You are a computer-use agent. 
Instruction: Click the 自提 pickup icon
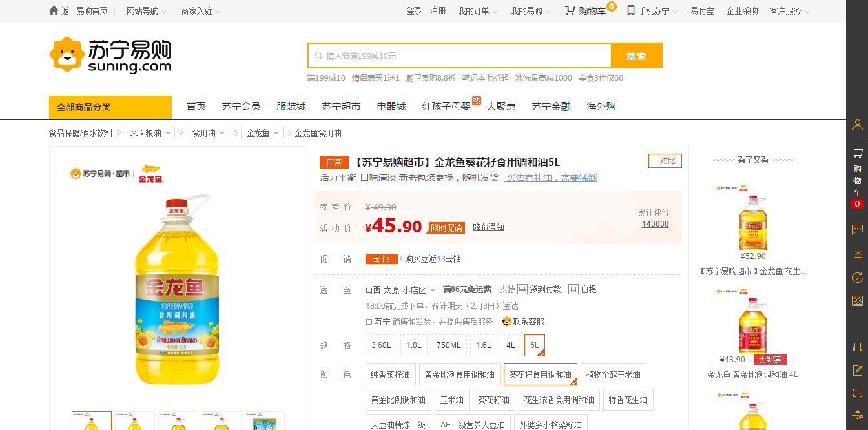click(x=573, y=289)
